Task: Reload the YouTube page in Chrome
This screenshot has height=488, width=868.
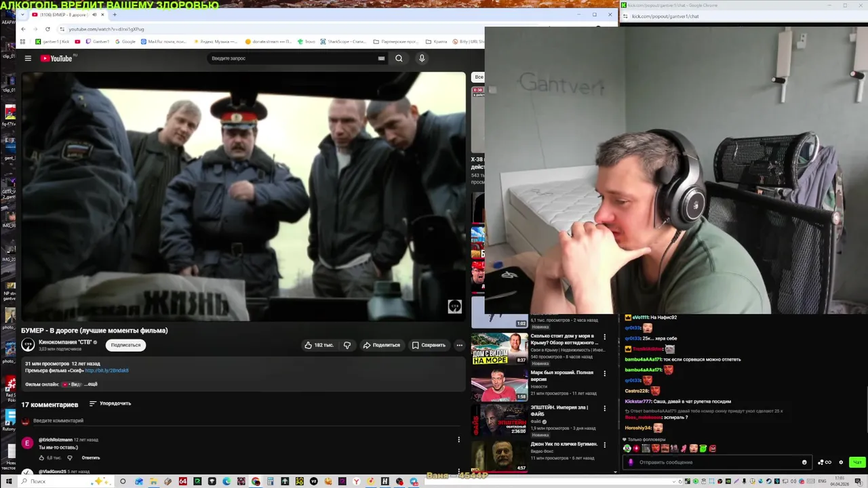Action: [x=47, y=29]
